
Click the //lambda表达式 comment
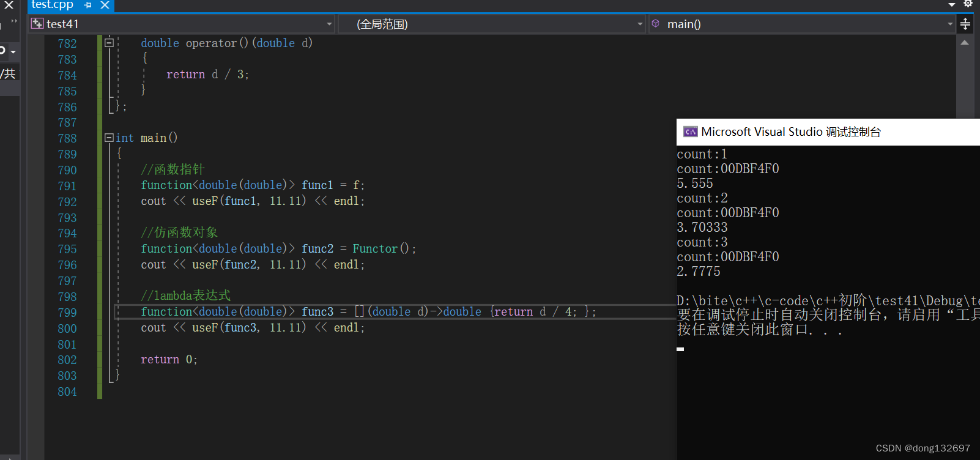[185, 295]
